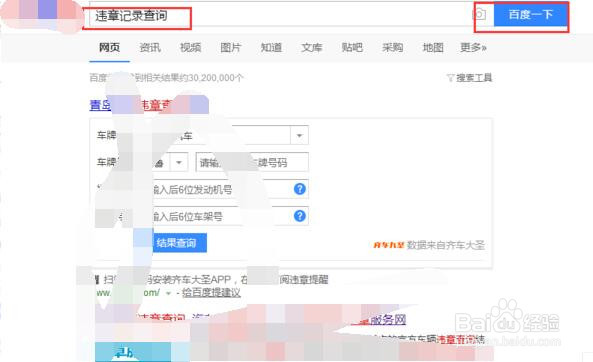Click the 百度一下 search button

(x=530, y=15)
